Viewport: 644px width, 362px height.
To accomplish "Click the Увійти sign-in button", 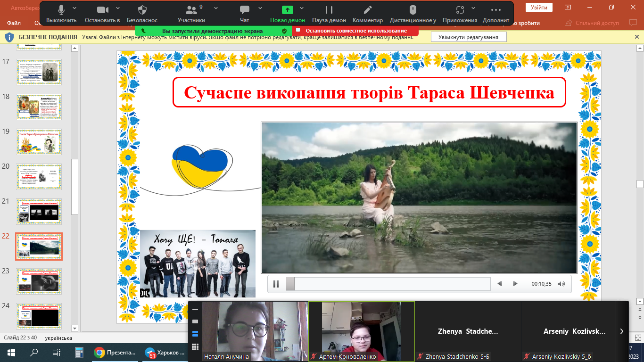I will pyautogui.click(x=539, y=7).
